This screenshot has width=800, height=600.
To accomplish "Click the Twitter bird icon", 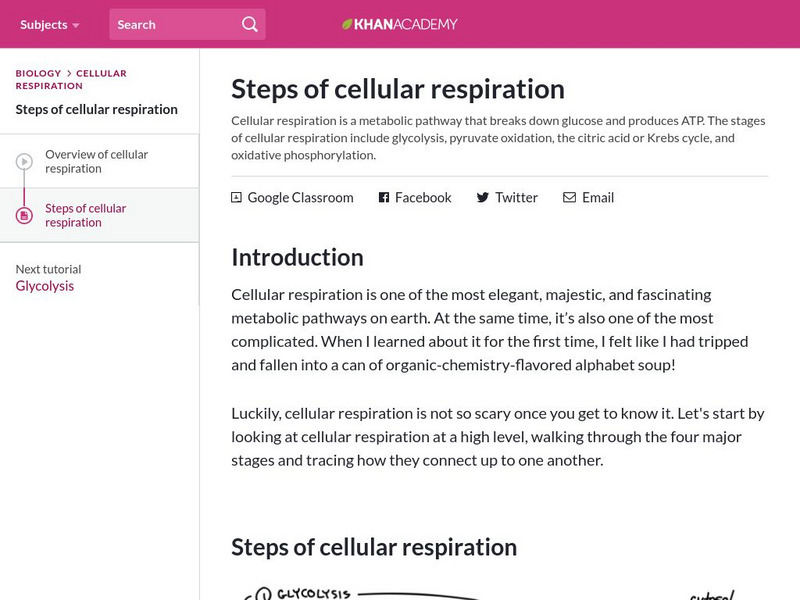I will [x=483, y=198].
